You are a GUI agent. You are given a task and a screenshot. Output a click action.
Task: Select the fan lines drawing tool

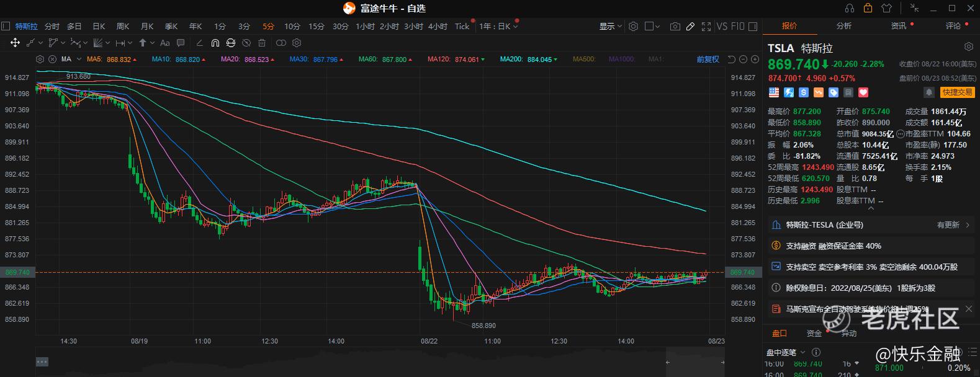(97, 43)
